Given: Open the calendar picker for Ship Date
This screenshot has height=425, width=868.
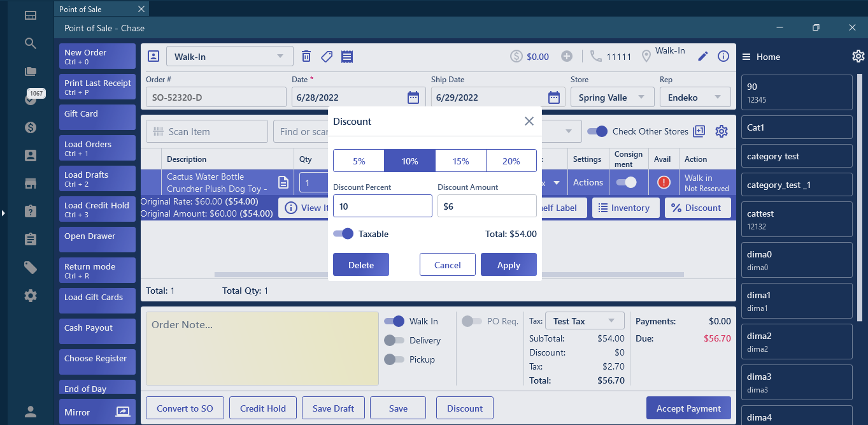Looking at the screenshot, I should [x=554, y=97].
